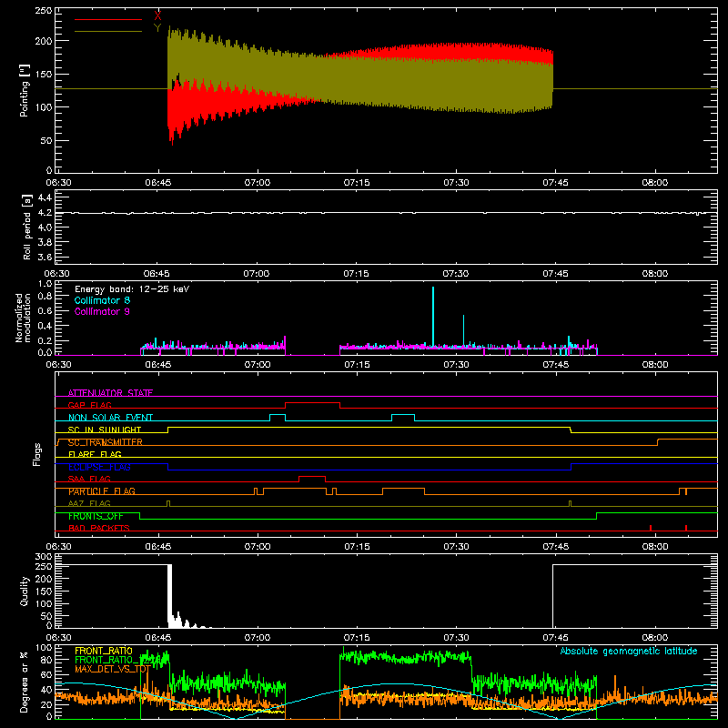
Task: Click the '07:00' tick under modulation plot
Action: pyautogui.click(x=258, y=365)
